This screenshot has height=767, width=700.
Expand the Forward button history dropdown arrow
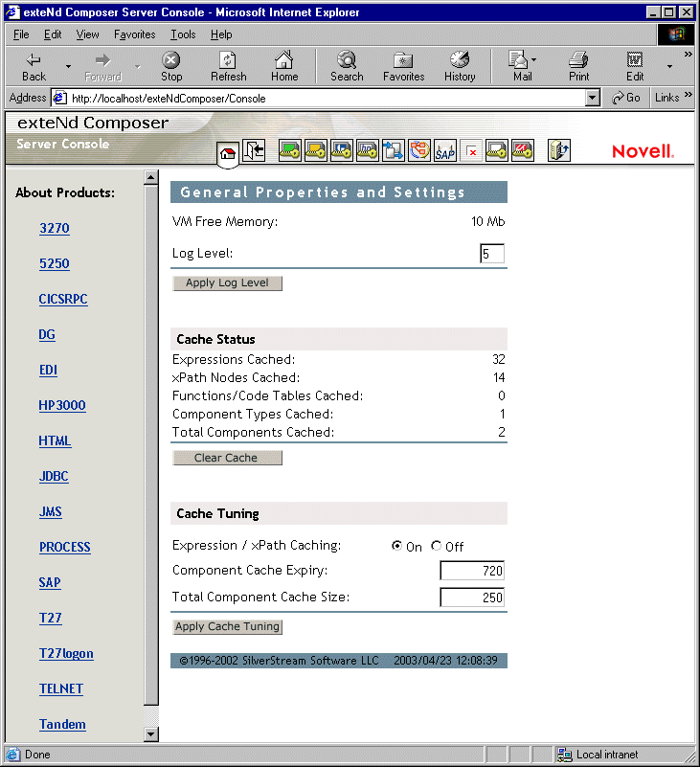(138, 66)
